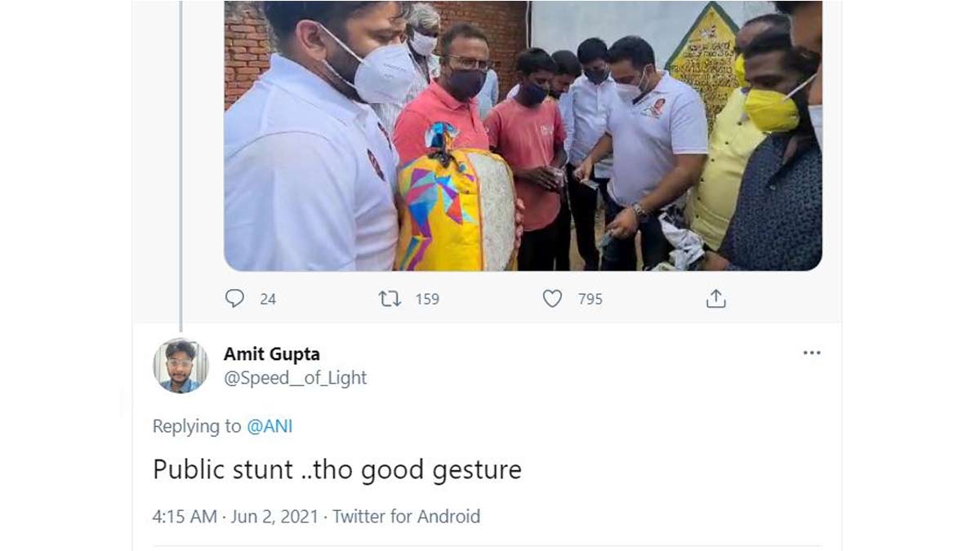This screenshot has height=551, width=980.
Task: Select the 'Public stunt ..tho good gesture' text
Action: 336,470
